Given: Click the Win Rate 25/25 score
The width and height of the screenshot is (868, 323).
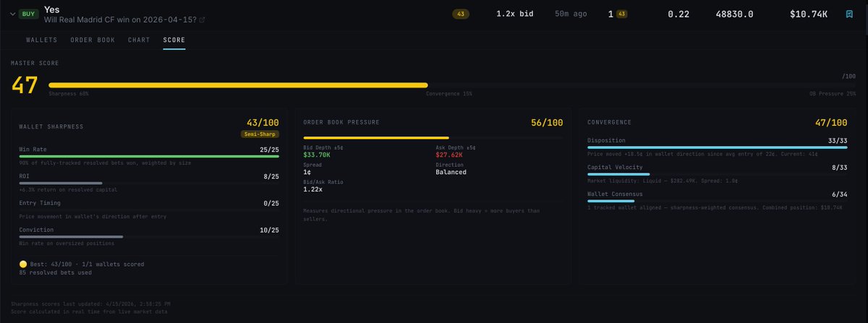Looking at the screenshot, I should click(270, 150).
